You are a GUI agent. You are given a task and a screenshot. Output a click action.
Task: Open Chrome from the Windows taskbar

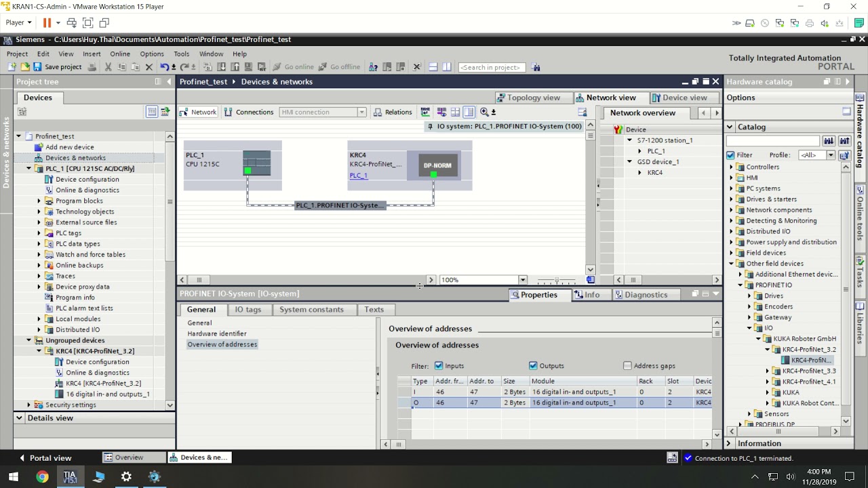(42, 476)
